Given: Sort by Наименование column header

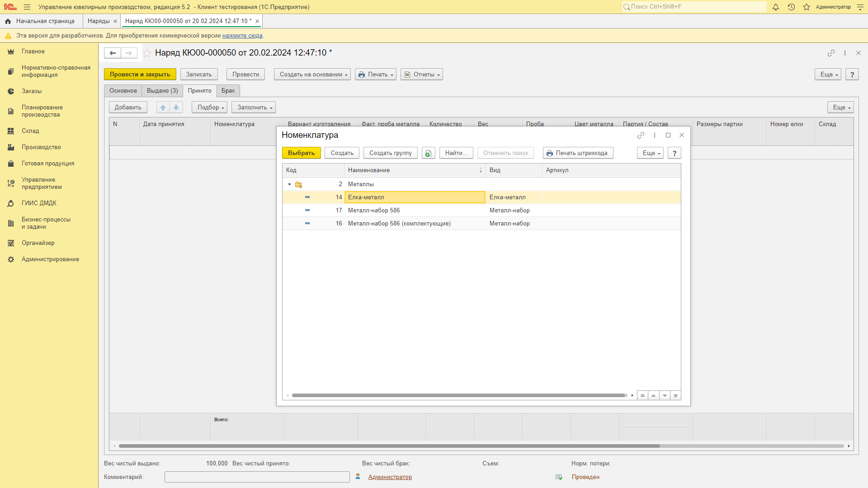Looking at the screenshot, I should coord(415,170).
